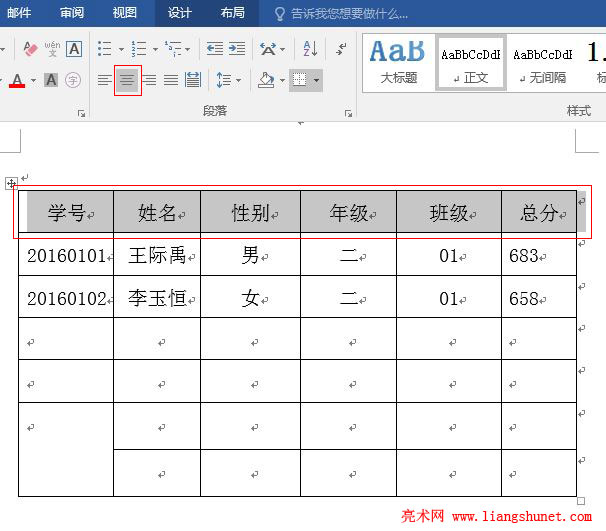The width and height of the screenshot is (606, 531).
Task: Apply the 无间隔 style
Action: 543,63
